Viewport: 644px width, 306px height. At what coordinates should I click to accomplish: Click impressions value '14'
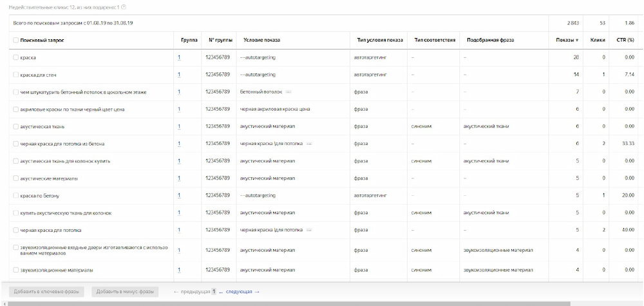[x=576, y=75]
